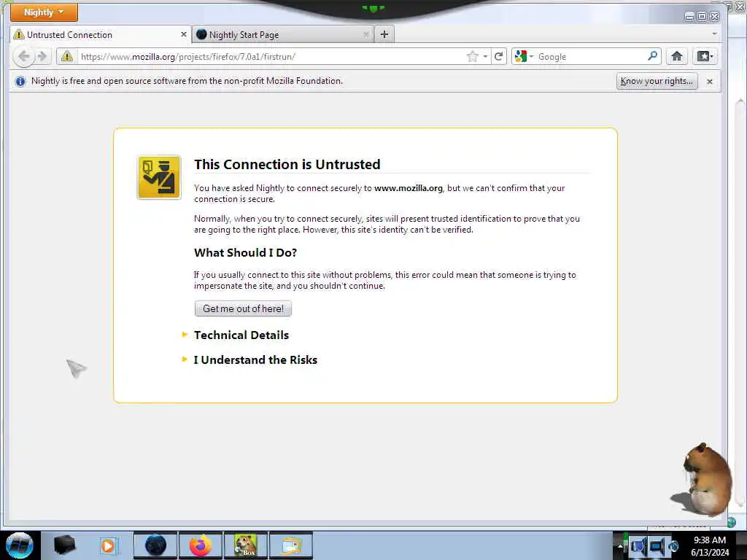This screenshot has height=560, width=747.
Task: Open the folder window taskbar icon
Action: tap(290, 545)
